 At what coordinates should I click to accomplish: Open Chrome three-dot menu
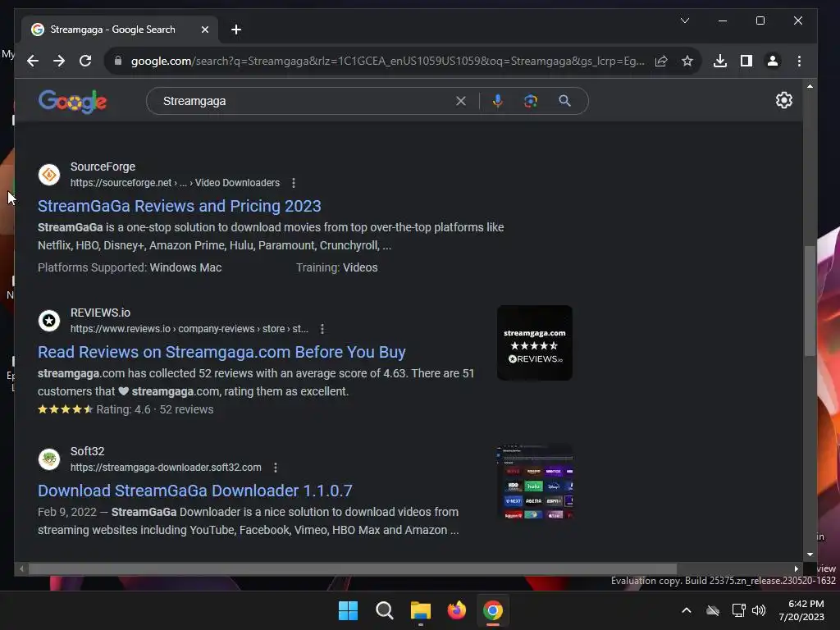pos(799,61)
